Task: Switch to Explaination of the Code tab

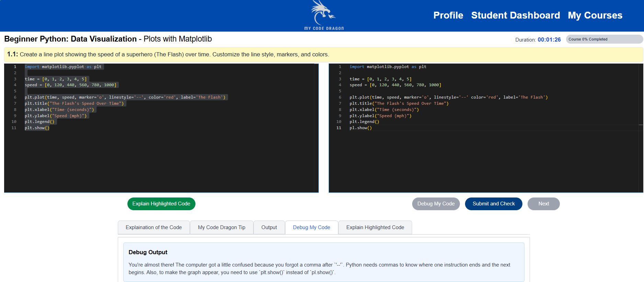Action: (154, 227)
